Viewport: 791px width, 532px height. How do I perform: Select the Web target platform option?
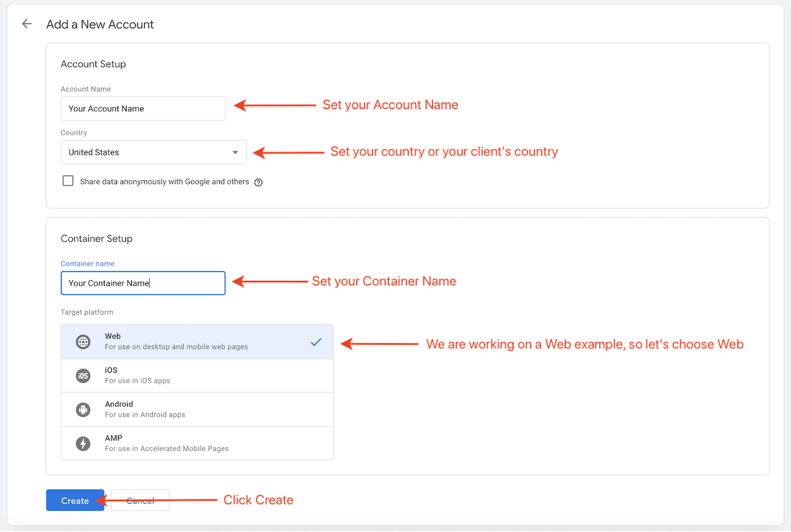coord(197,342)
